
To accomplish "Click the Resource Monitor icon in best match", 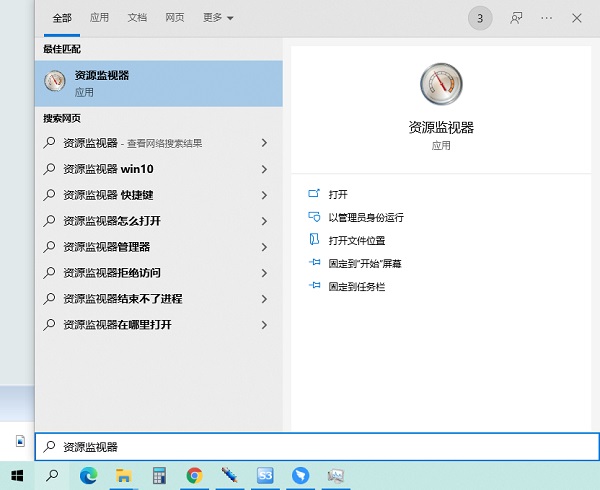I will [x=55, y=82].
